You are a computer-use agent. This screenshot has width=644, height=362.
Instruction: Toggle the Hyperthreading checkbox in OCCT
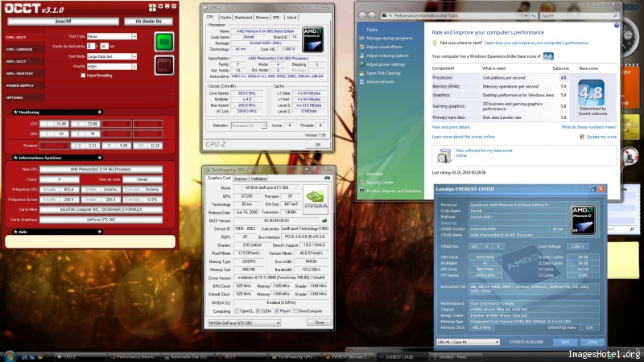pyautogui.click(x=83, y=76)
